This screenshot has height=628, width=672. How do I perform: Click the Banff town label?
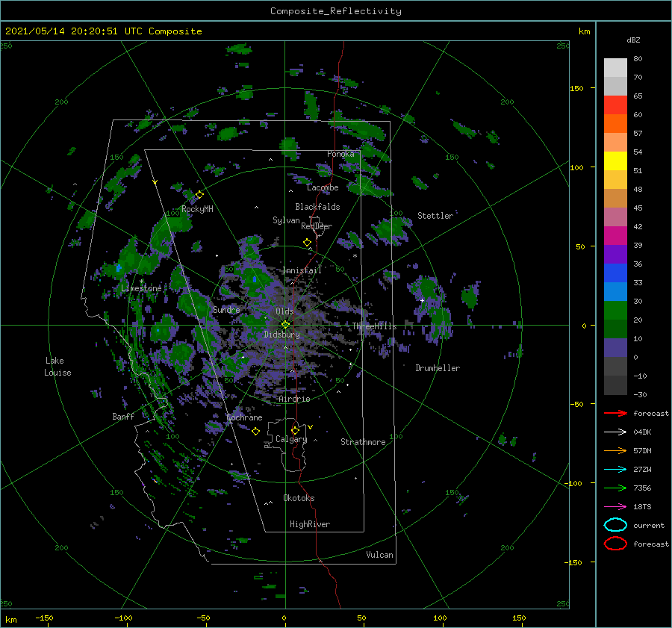(123, 417)
